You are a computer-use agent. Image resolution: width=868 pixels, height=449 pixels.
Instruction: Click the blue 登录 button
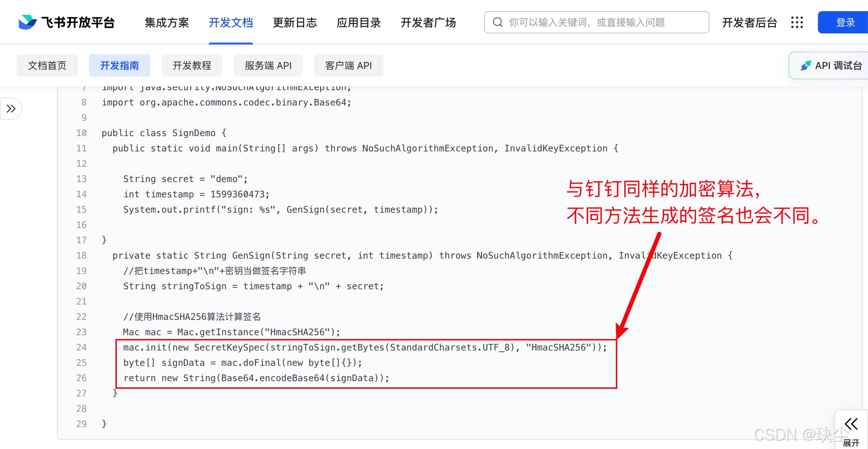pyautogui.click(x=843, y=22)
